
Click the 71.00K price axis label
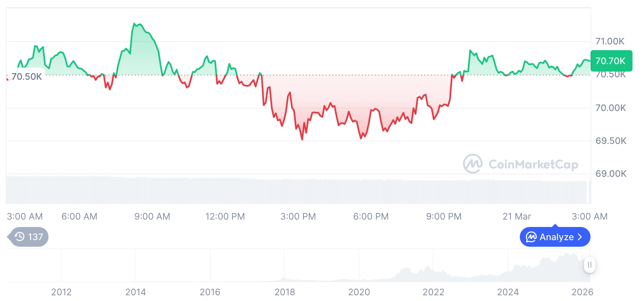pyautogui.click(x=610, y=41)
